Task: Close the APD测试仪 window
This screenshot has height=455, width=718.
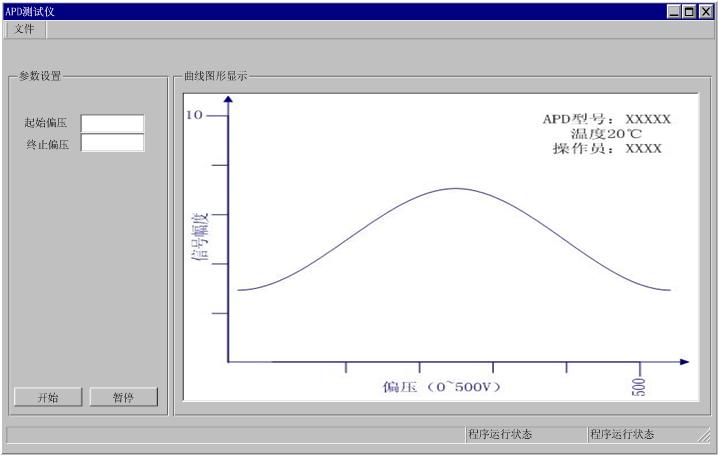Action: 706,11
